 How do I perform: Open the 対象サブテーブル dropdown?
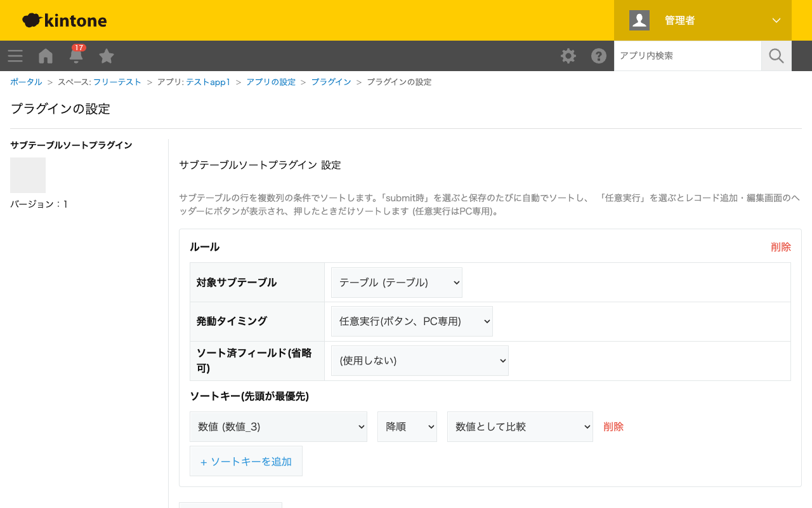[x=396, y=283]
